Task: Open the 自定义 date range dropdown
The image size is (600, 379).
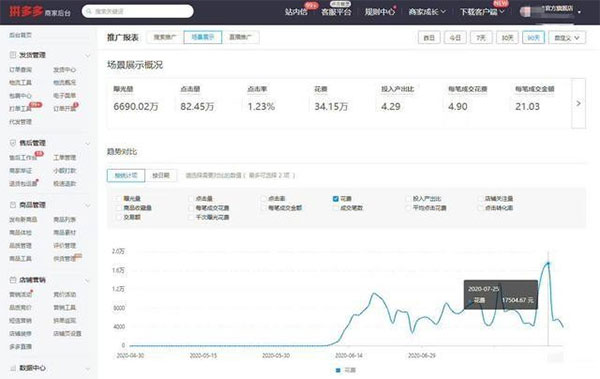Action: click(x=567, y=38)
